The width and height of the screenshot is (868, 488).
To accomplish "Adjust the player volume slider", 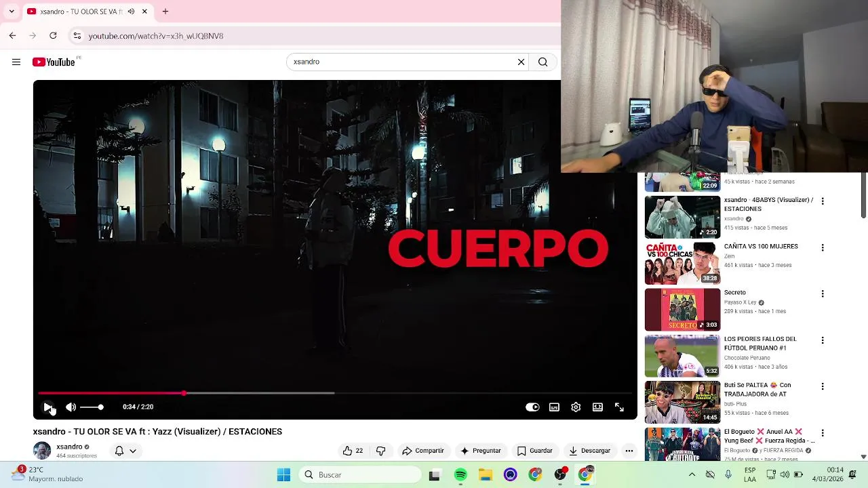I will (x=92, y=407).
